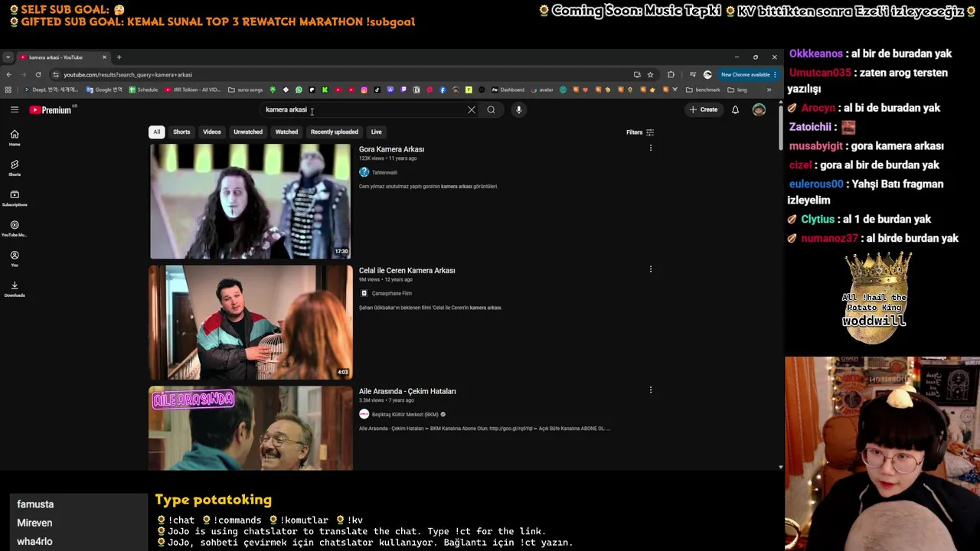Open search Filters panel

tap(640, 132)
